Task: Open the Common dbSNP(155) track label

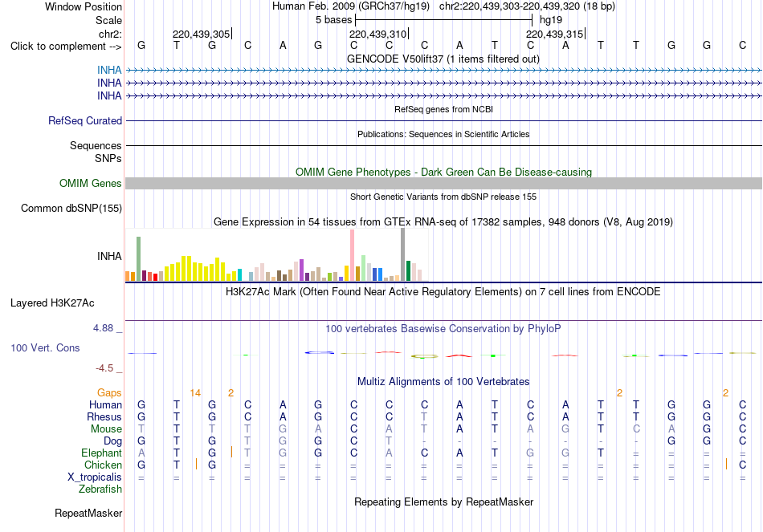Action: coord(71,208)
